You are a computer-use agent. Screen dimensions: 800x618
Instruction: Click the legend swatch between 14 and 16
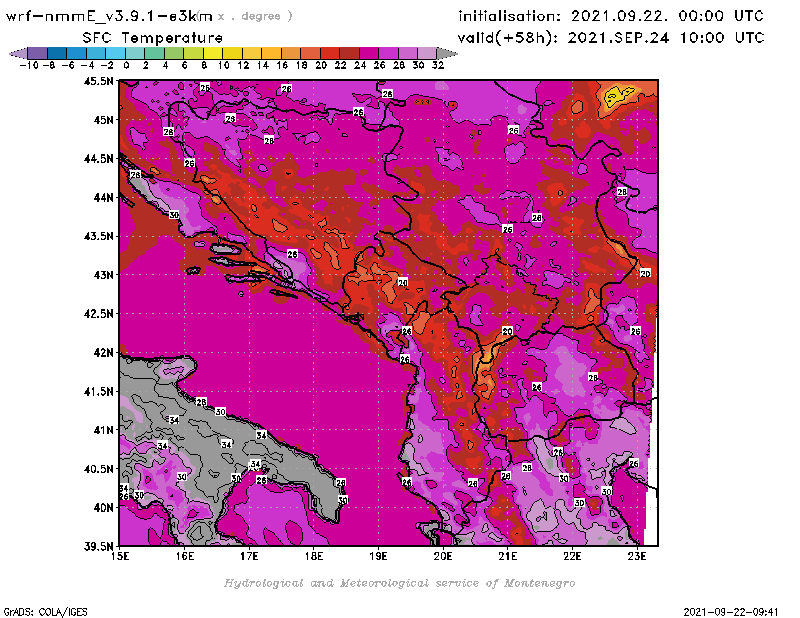[x=271, y=53]
